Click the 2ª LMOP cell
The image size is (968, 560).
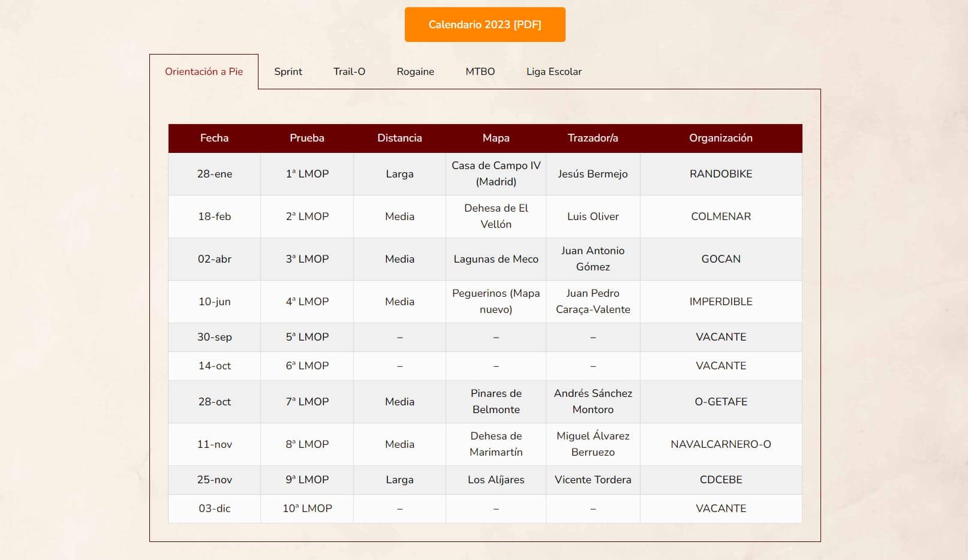(306, 216)
